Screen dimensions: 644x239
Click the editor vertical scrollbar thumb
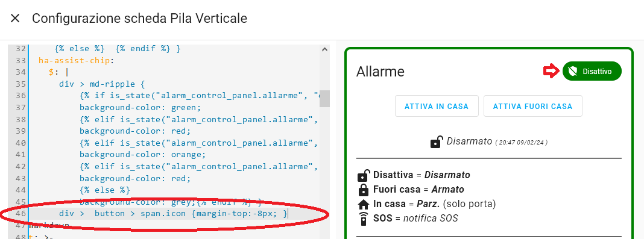[x=324, y=99]
